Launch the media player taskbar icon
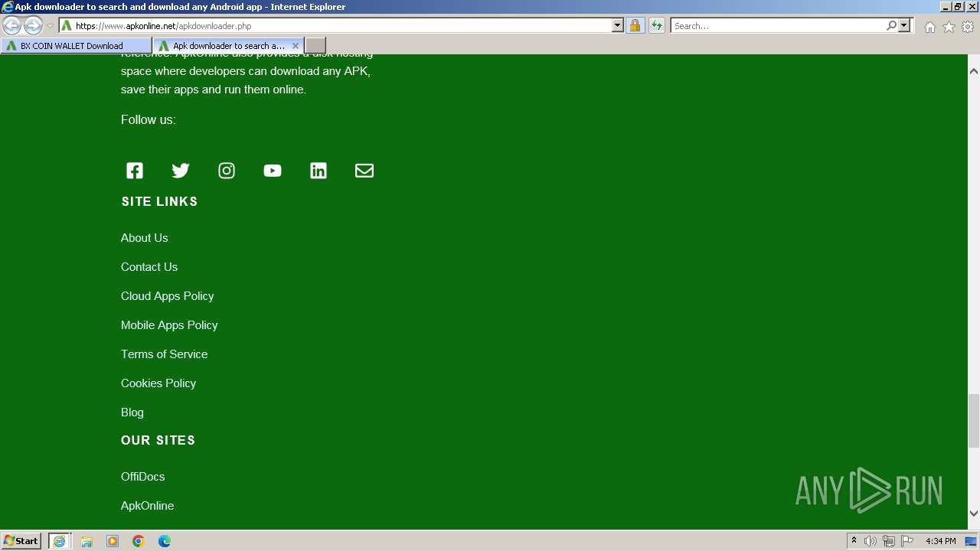Image resolution: width=980 pixels, height=551 pixels. [x=113, y=541]
